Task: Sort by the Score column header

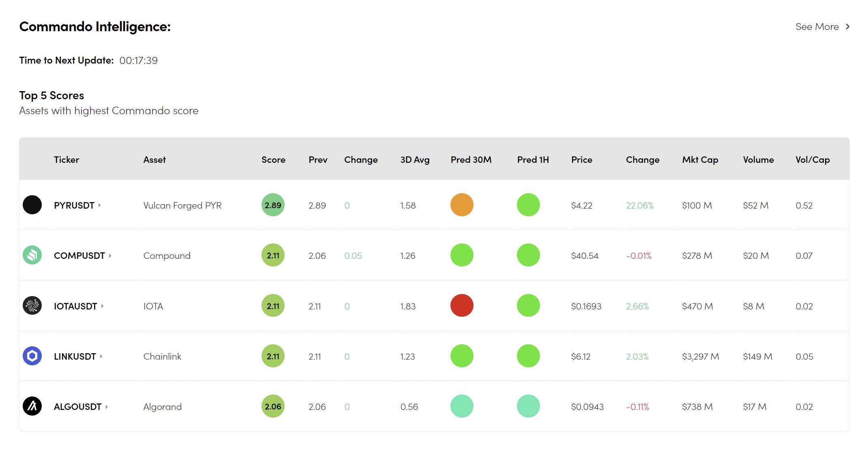Action: point(273,160)
